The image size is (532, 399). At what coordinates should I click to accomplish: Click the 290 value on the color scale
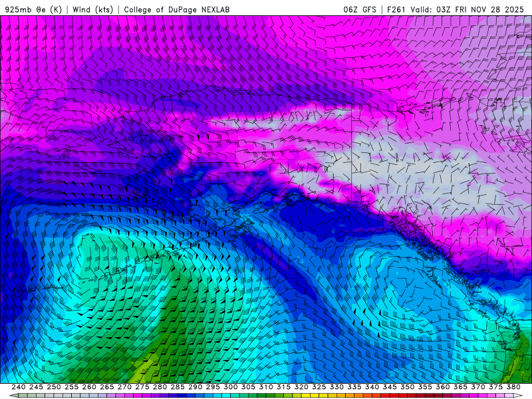(196, 387)
